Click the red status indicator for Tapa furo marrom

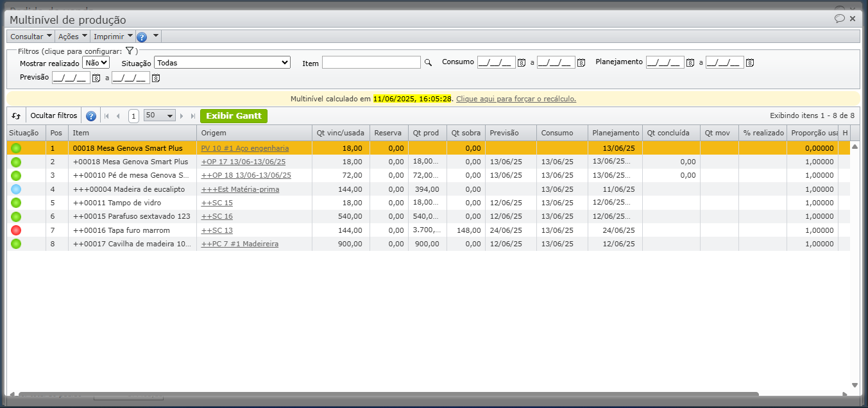pyautogui.click(x=16, y=230)
